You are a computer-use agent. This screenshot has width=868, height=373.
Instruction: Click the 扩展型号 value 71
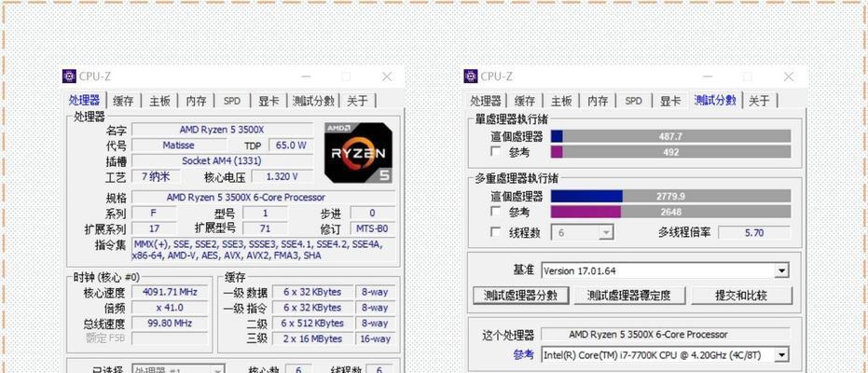click(x=265, y=228)
